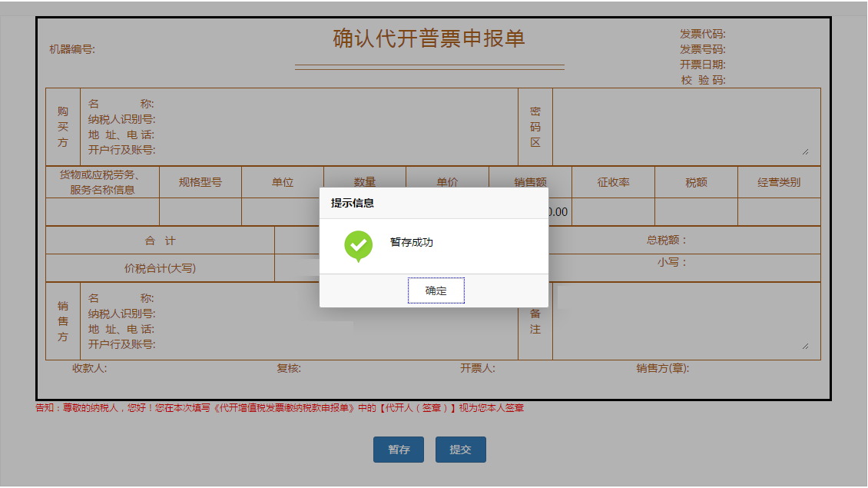868x488 pixels.
Task: Click the 校验码 label
Action: point(703,80)
